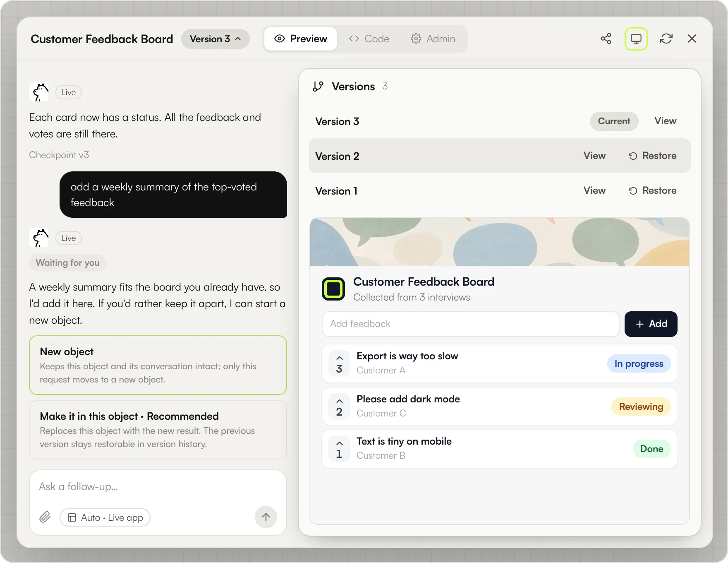View Version 3
The height and width of the screenshot is (563, 728).
click(665, 121)
